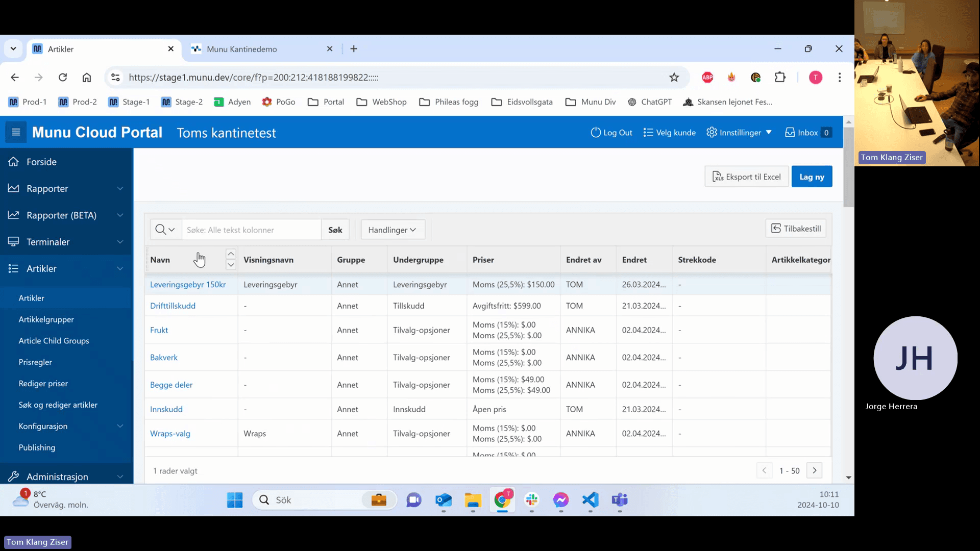This screenshot has width=980, height=551.
Task: Click Eksport til Excel button
Action: pyautogui.click(x=747, y=177)
